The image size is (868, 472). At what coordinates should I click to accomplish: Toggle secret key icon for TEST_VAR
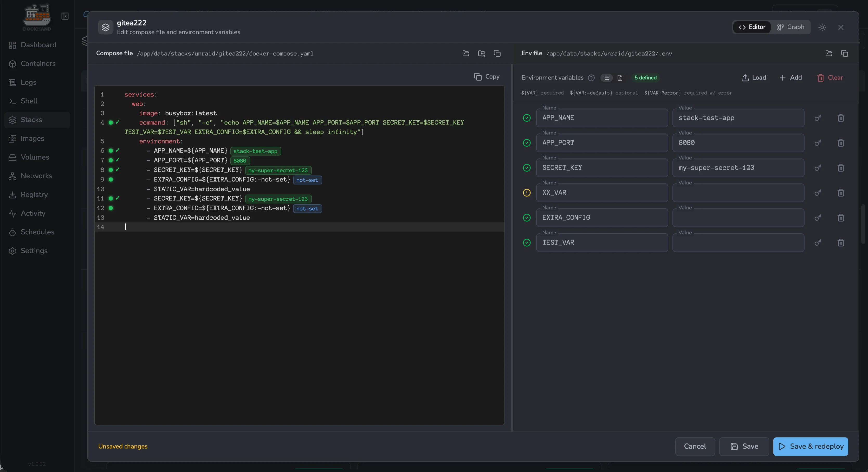tap(818, 242)
